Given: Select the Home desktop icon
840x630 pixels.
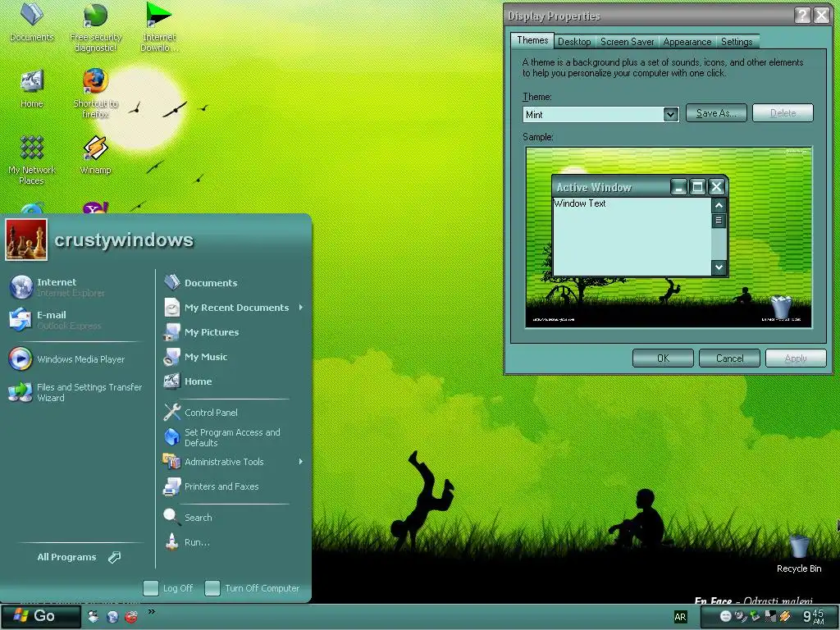Looking at the screenshot, I should point(32,89).
